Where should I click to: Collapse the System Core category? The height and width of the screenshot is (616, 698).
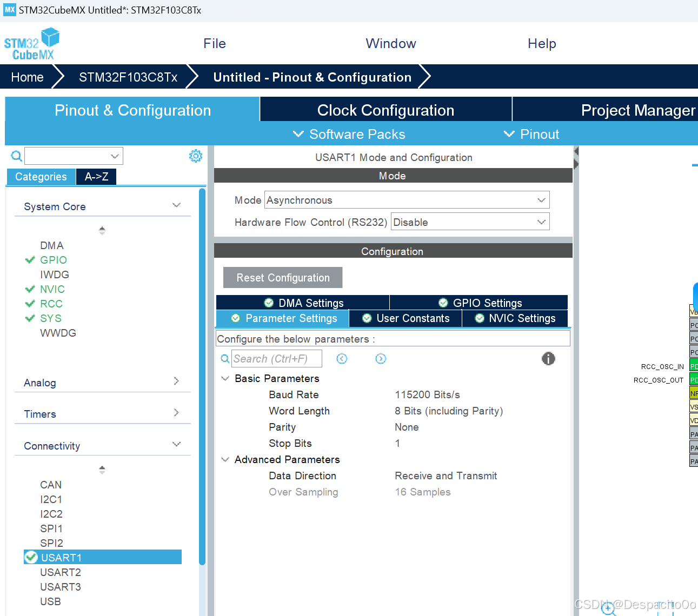pos(176,205)
